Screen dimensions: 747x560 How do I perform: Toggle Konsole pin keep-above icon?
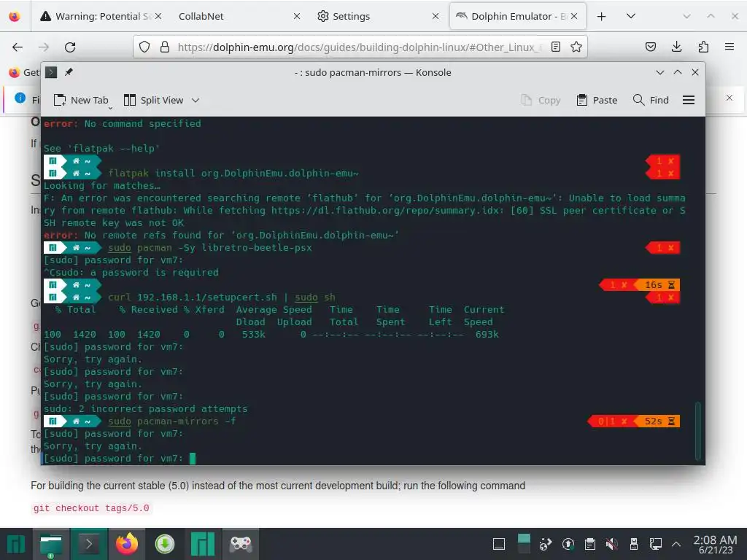[x=69, y=72]
